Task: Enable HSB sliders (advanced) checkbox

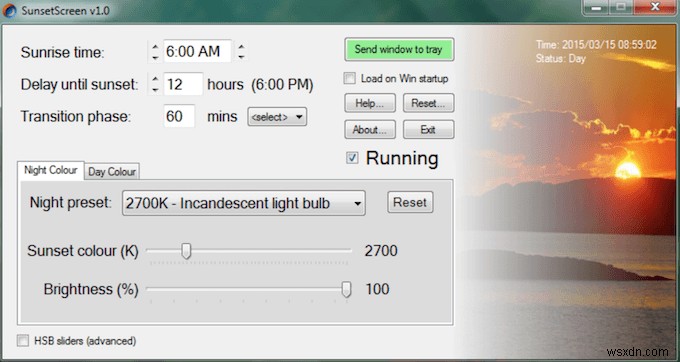Action: (23, 340)
